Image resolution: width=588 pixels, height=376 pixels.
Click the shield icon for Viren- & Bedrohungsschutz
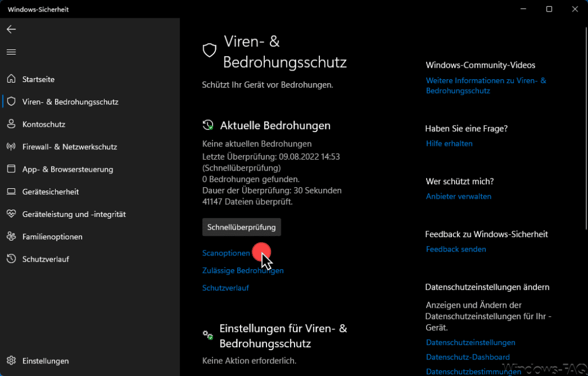click(11, 101)
